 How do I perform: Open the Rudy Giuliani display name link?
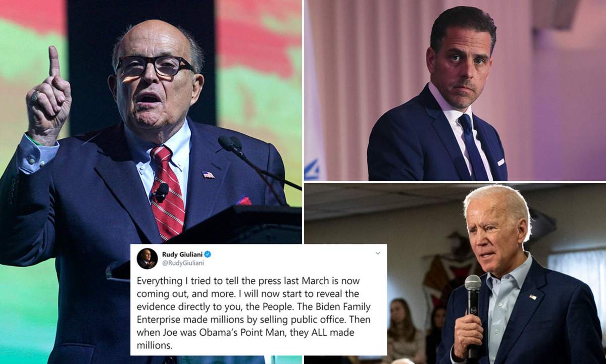point(182,254)
